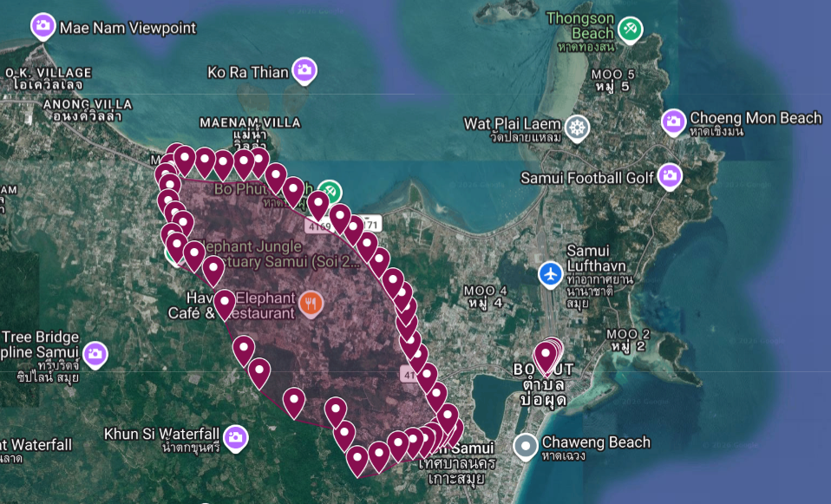831x504 pixels.
Task: Click the green Bo Phut beach marker
Action: pyautogui.click(x=330, y=192)
